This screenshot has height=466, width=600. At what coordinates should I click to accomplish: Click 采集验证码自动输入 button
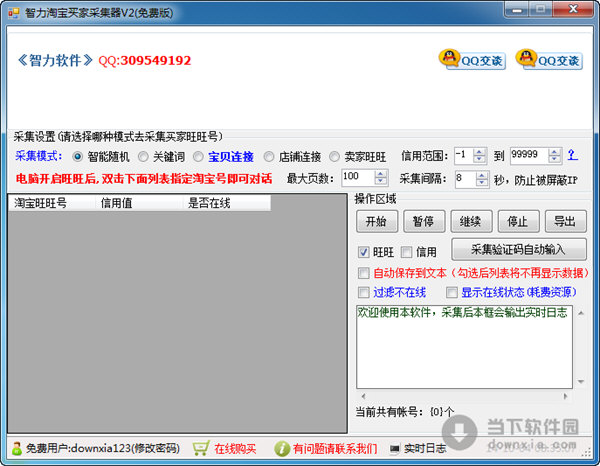519,249
